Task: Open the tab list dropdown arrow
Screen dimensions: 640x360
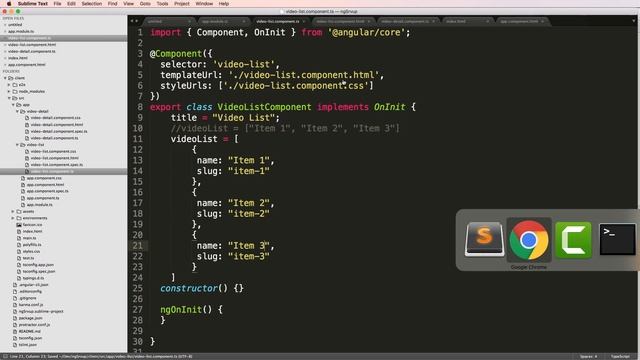Action: (634, 21)
